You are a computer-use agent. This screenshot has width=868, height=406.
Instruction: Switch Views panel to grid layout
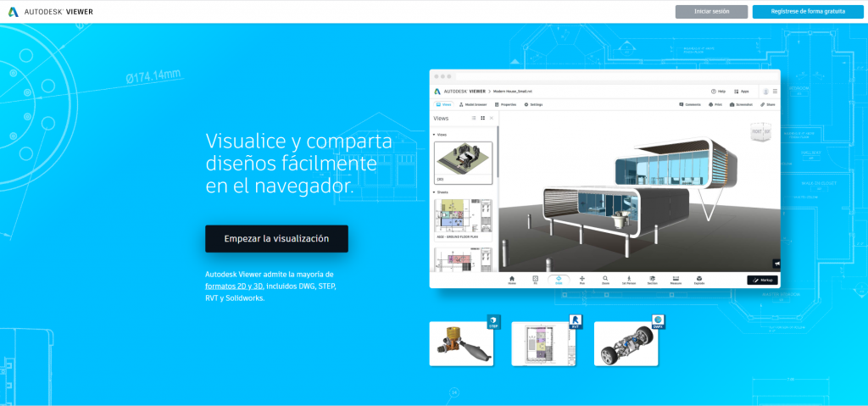coord(482,118)
